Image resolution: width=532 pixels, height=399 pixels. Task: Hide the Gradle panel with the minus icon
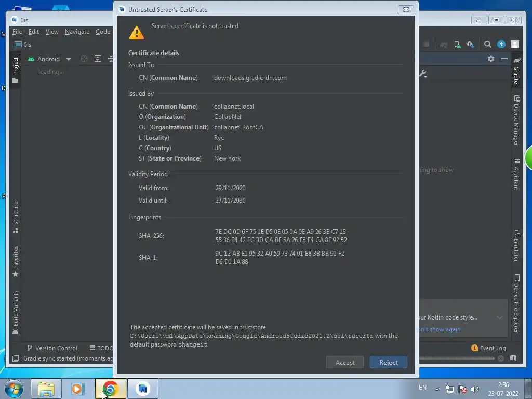(504, 59)
